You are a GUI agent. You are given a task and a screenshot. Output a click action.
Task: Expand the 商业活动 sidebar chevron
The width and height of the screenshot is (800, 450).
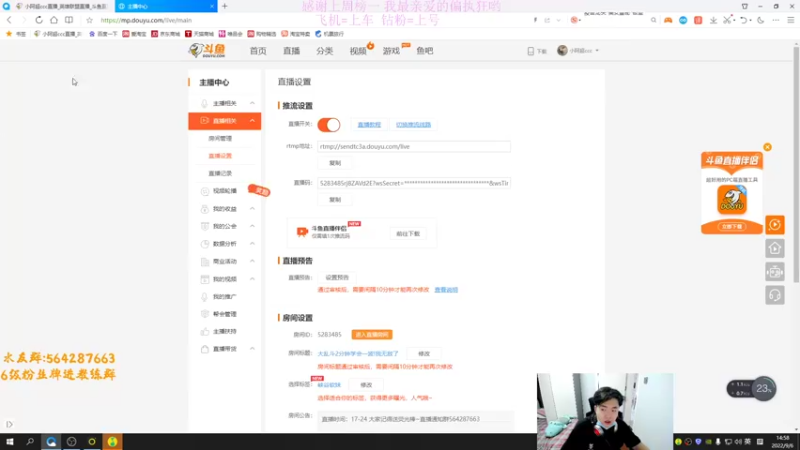(252, 261)
